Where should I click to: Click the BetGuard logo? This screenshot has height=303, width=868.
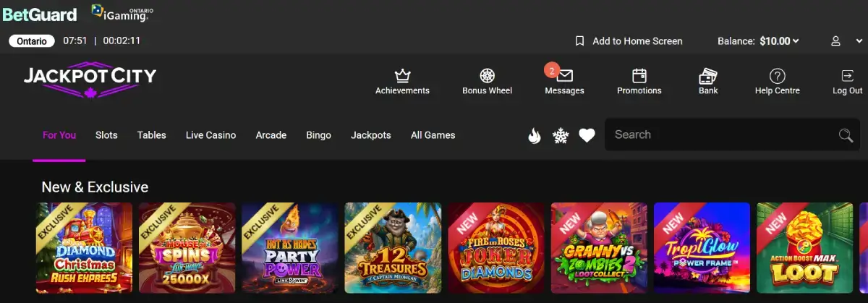click(40, 13)
